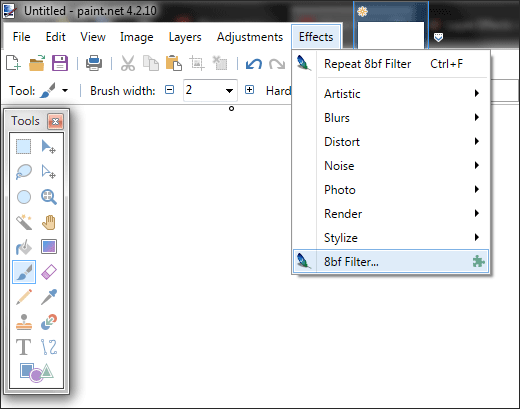
Task: Select the Eraser tool
Action: point(49,272)
